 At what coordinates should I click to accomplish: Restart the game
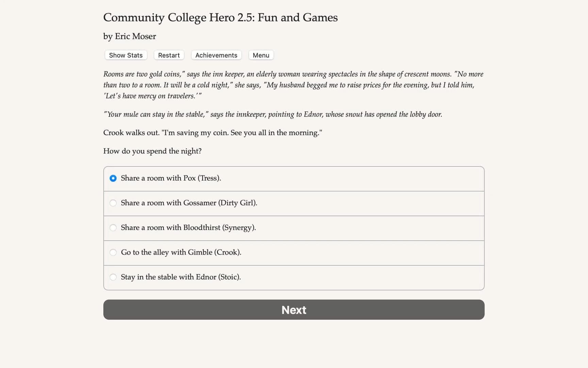point(169,55)
